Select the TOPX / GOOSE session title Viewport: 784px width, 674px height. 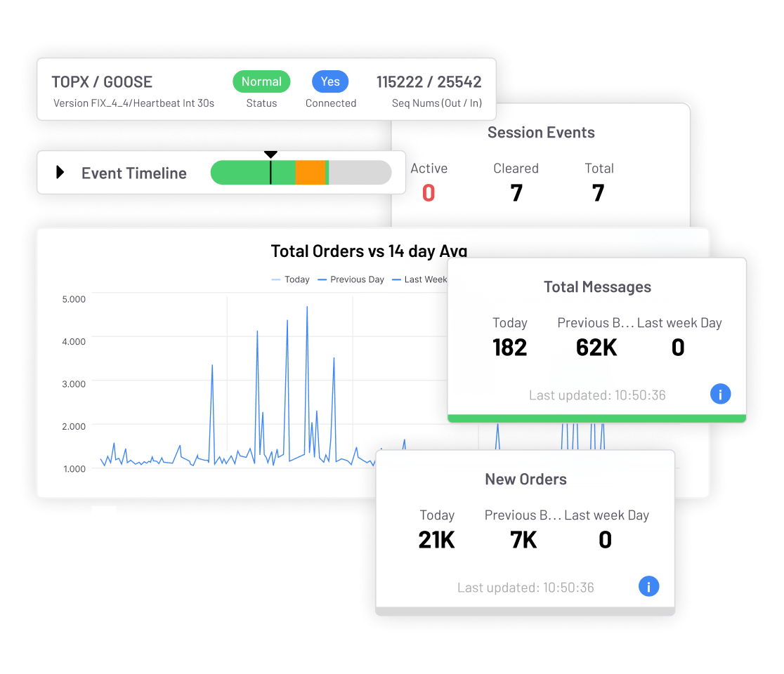tap(102, 82)
